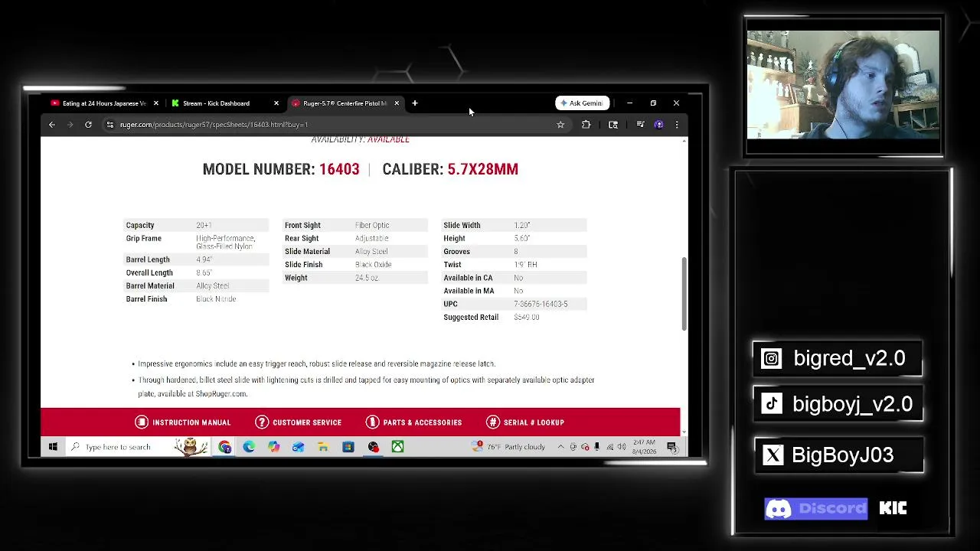Switch to Stream - Kick Dashboard tab
Viewport: 980px width, 551px height.
217,103
